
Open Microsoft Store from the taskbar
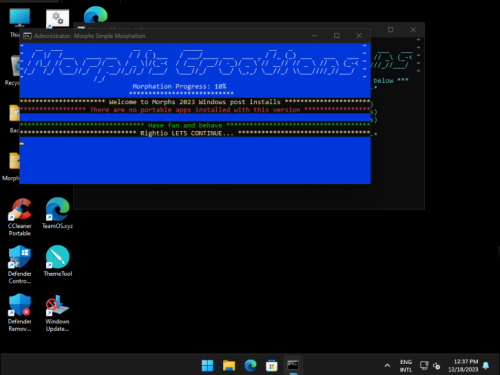272,366
